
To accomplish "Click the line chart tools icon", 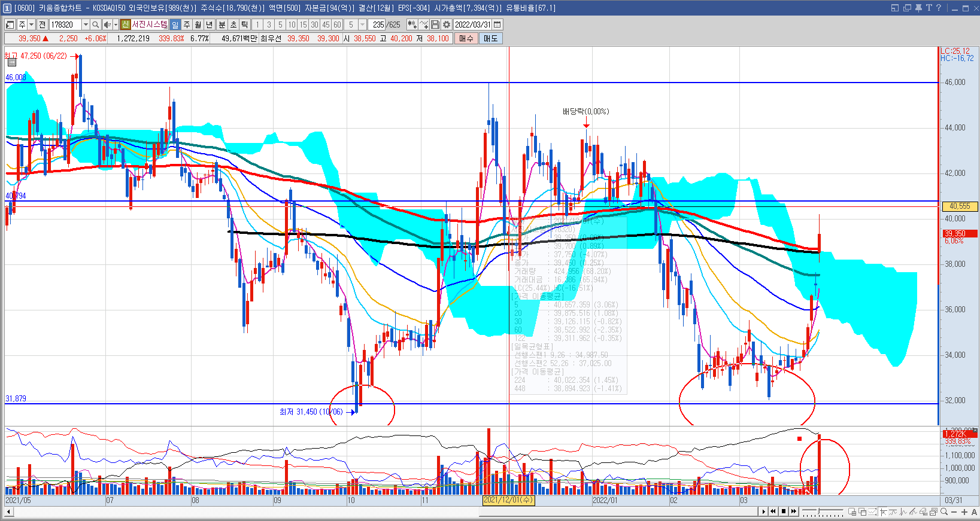I will pos(424,25).
